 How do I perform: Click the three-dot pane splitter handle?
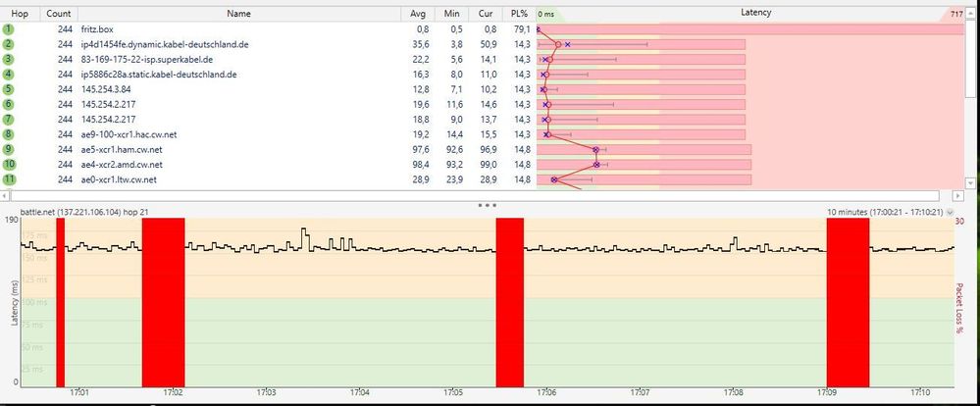click(487, 205)
